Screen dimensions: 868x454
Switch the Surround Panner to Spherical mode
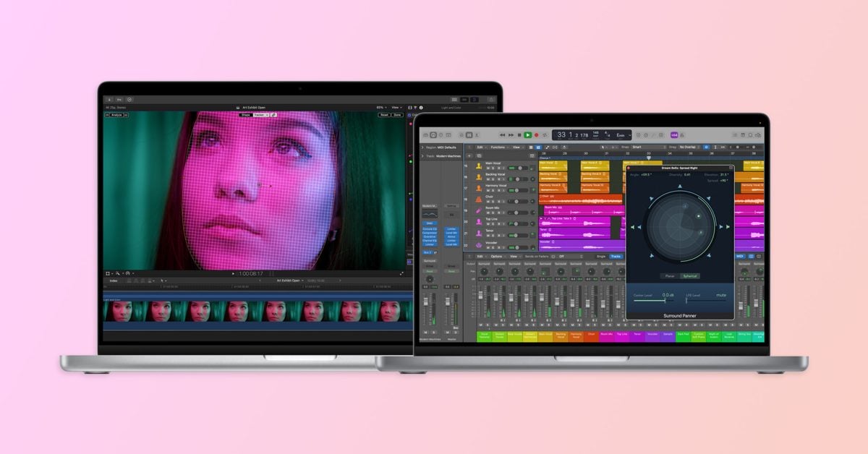689,275
